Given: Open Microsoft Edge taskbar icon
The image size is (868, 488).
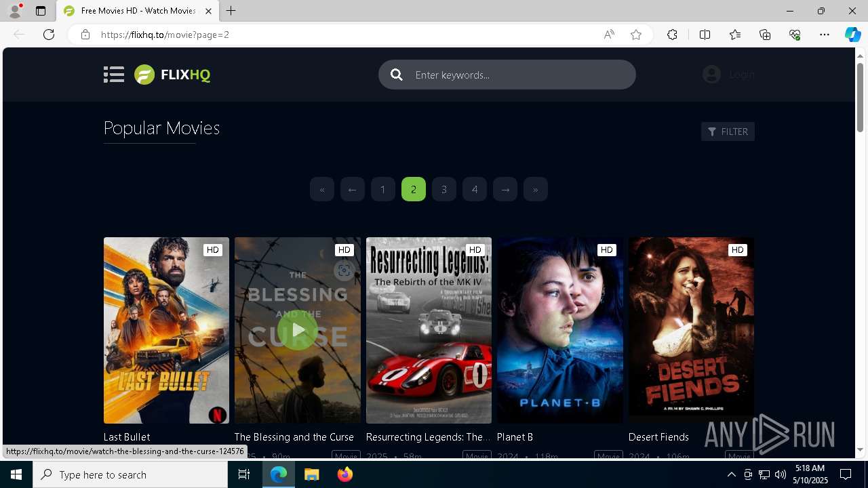Looking at the screenshot, I should [x=279, y=474].
